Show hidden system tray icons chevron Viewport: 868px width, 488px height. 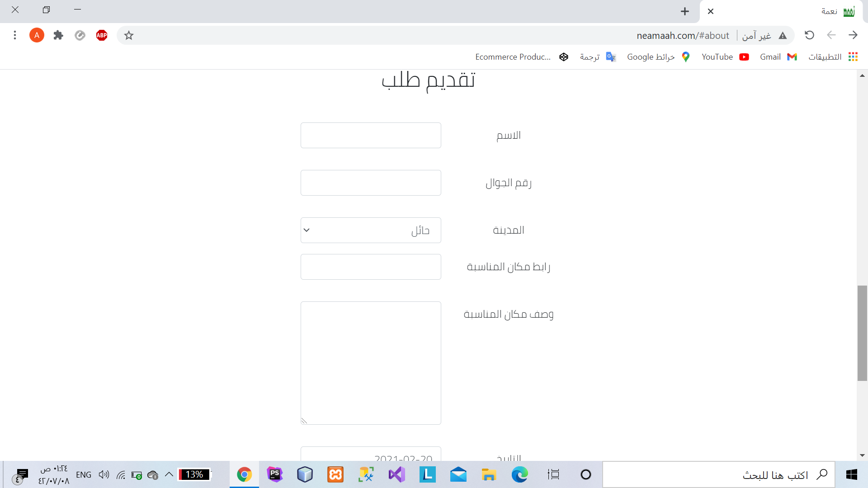click(x=169, y=474)
